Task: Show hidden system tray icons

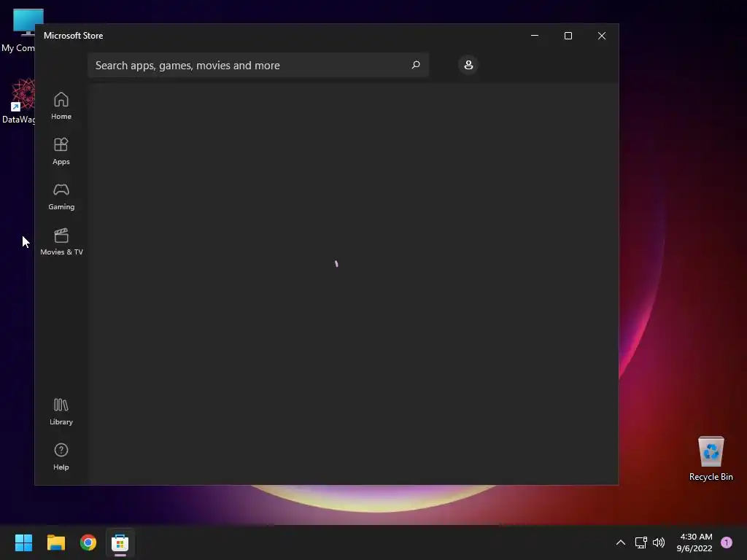Action: pos(620,542)
